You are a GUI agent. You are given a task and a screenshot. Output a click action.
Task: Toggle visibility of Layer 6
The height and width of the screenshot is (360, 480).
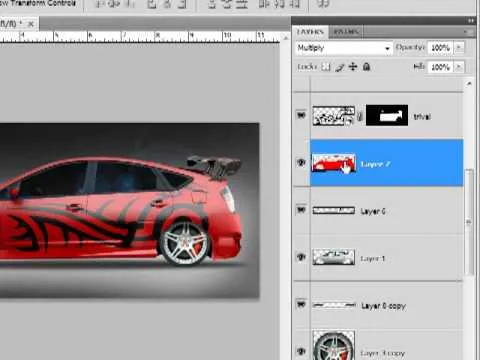tap(301, 210)
